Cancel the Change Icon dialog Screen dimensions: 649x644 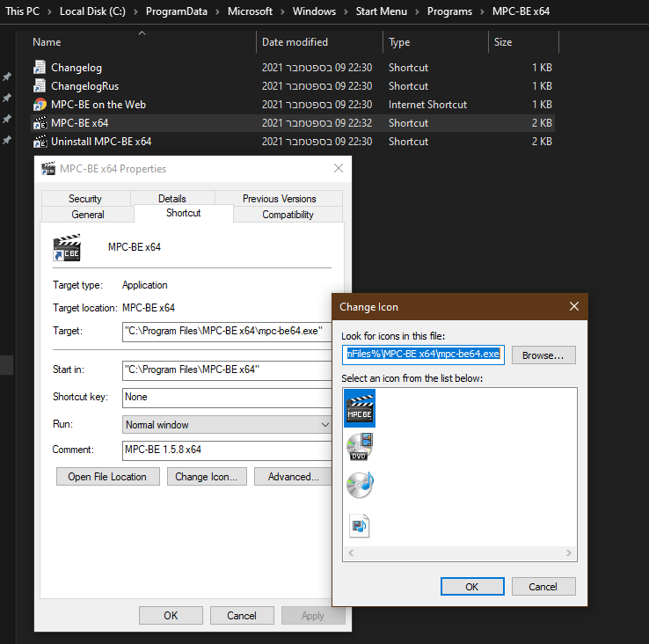pos(543,587)
